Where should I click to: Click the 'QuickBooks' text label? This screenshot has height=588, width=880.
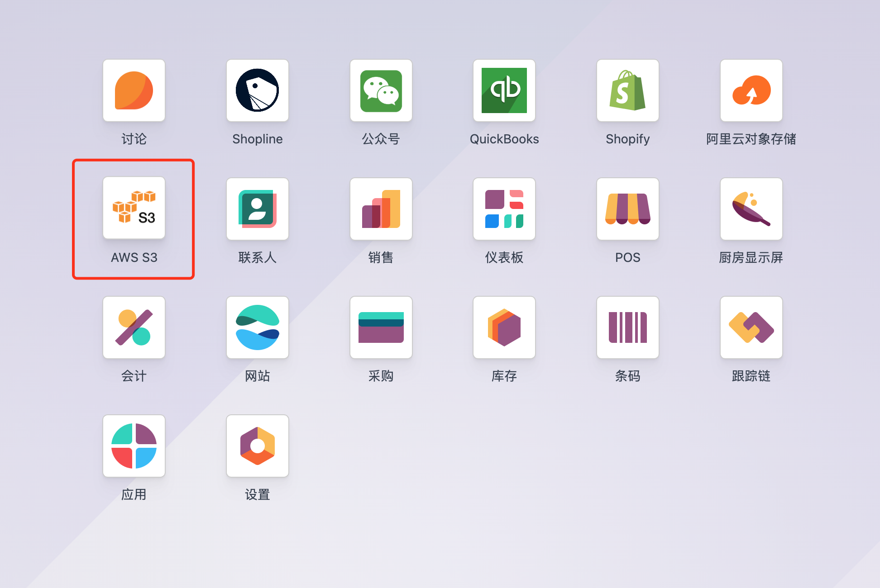pyautogui.click(x=504, y=139)
